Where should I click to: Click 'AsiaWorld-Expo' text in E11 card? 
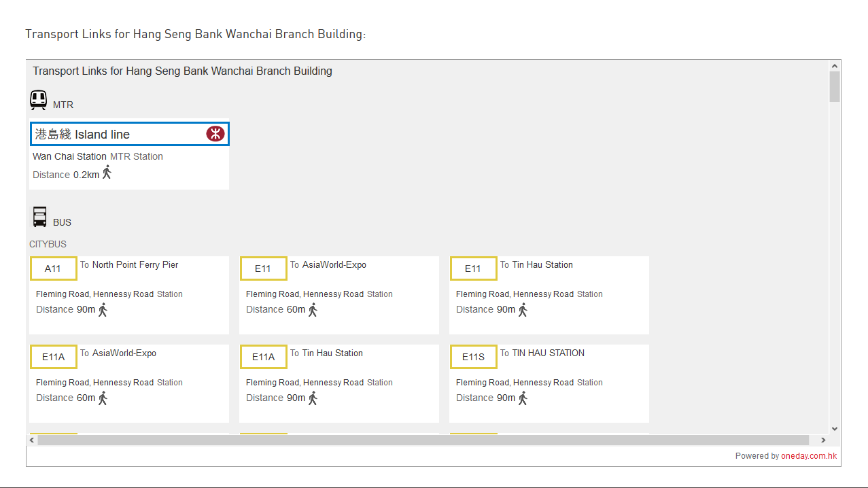click(334, 264)
